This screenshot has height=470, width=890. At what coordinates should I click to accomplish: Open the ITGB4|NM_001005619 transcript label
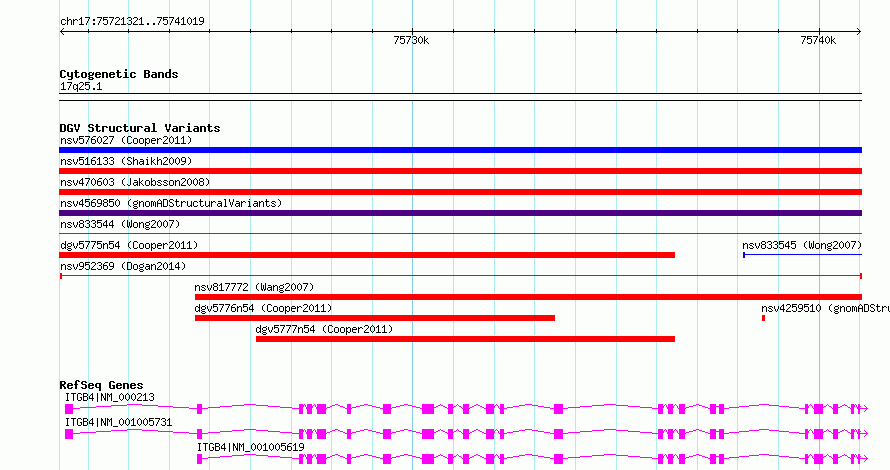pyautogui.click(x=250, y=447)
